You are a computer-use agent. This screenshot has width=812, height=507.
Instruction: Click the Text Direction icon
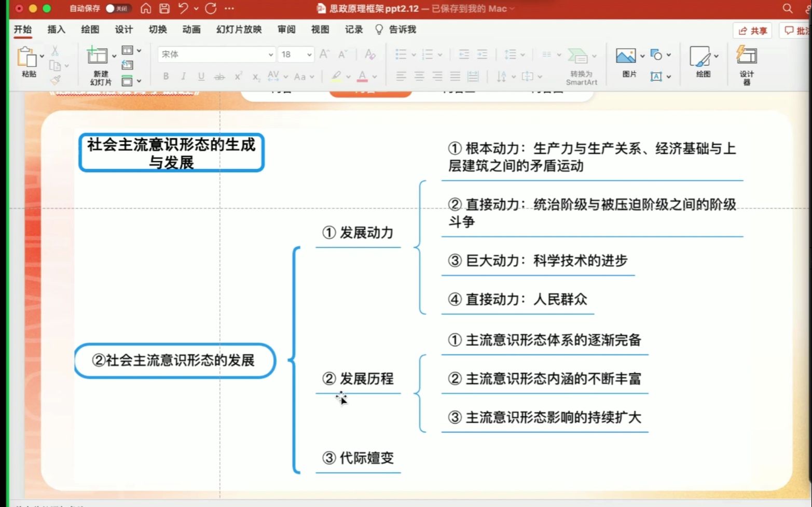pyautogui.click(x=501, y=77)
